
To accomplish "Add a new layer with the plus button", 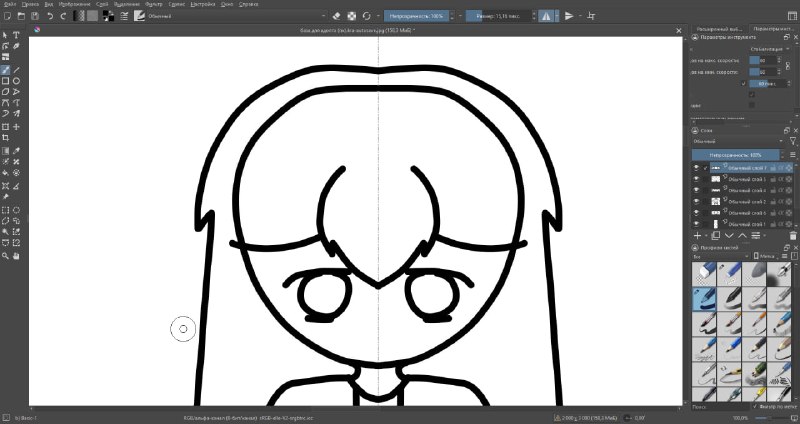I will [x=697, y=236].
